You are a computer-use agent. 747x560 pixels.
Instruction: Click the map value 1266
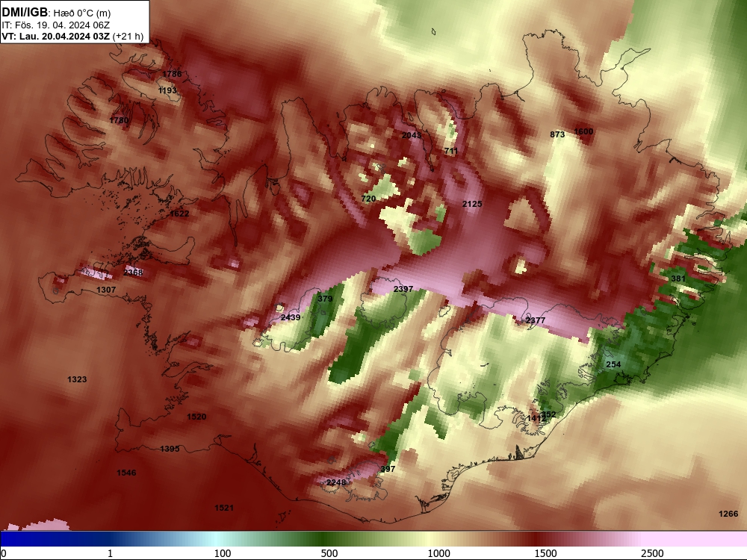coord(728,514)
